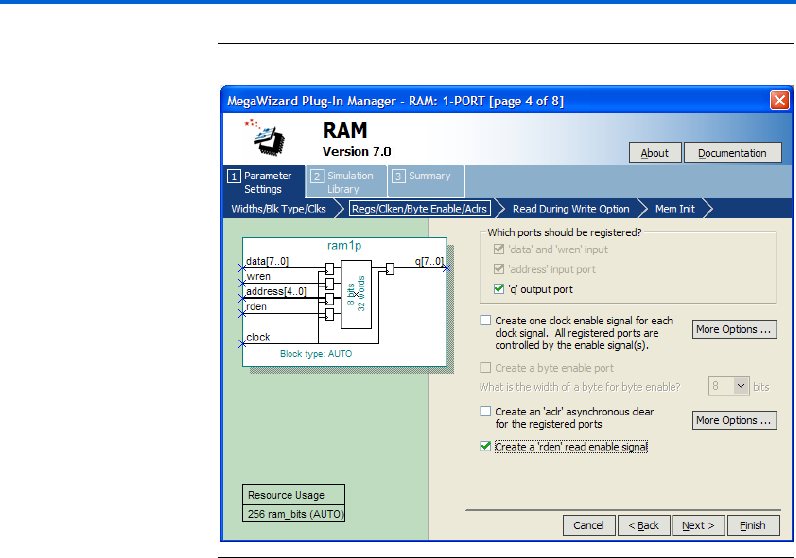The image size is (796, 558).
Task: Switch to Summary tab
Action: (426, 181)
